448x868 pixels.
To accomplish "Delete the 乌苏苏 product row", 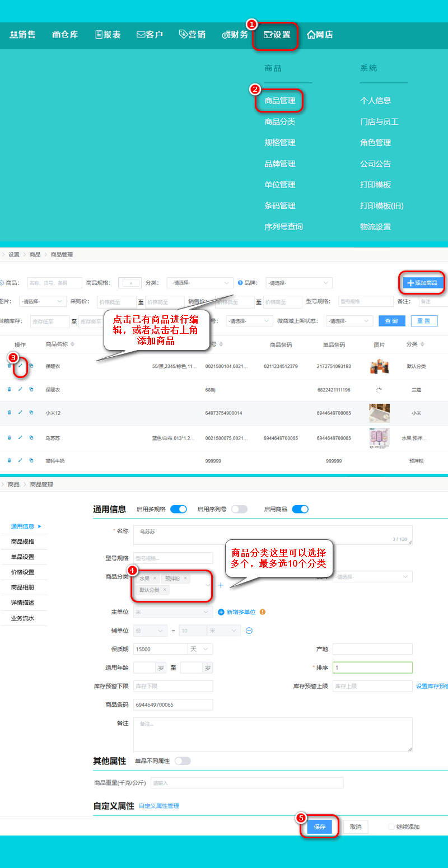I will point(9,437).
